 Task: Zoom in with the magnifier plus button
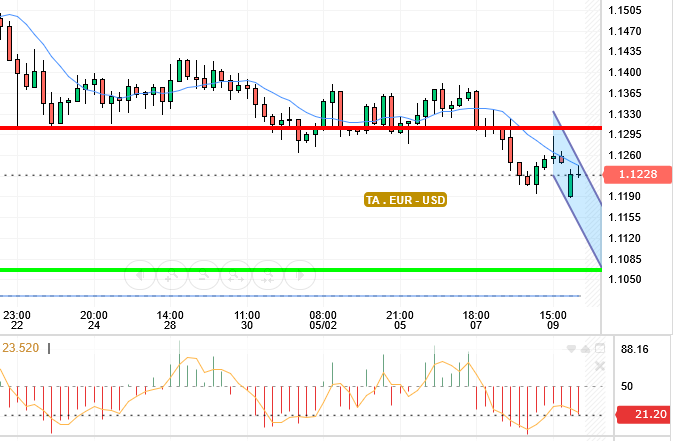click(172, 275)
